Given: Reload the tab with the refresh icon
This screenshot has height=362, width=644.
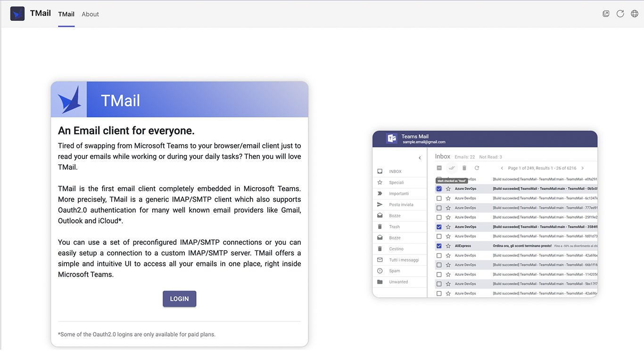Looking at the screenshot, I should (x=620, y=14).
